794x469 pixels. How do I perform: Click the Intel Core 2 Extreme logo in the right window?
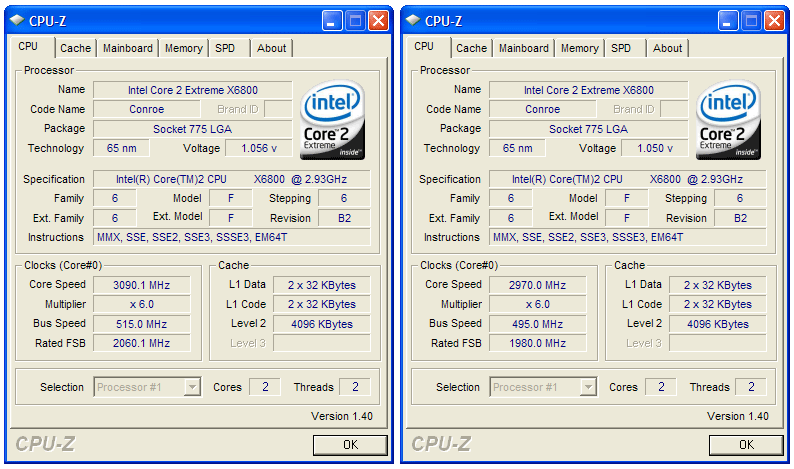click(729, 120)
